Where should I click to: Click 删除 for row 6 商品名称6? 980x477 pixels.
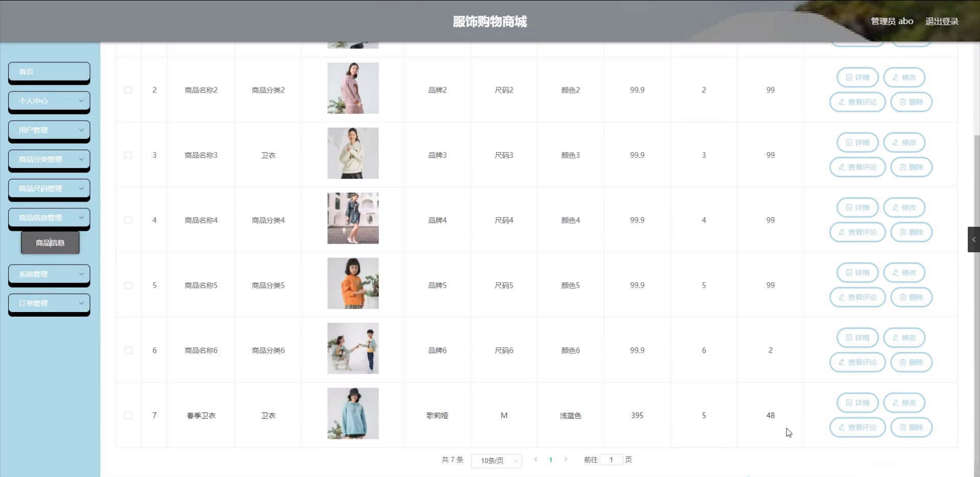[x=911, y=362]
